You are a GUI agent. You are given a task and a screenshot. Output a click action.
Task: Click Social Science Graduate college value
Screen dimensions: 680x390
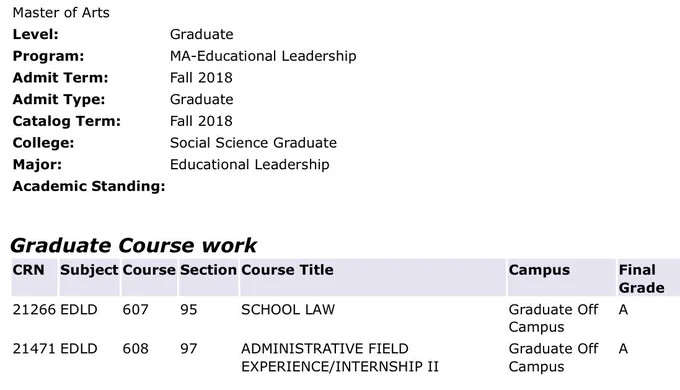253,143
